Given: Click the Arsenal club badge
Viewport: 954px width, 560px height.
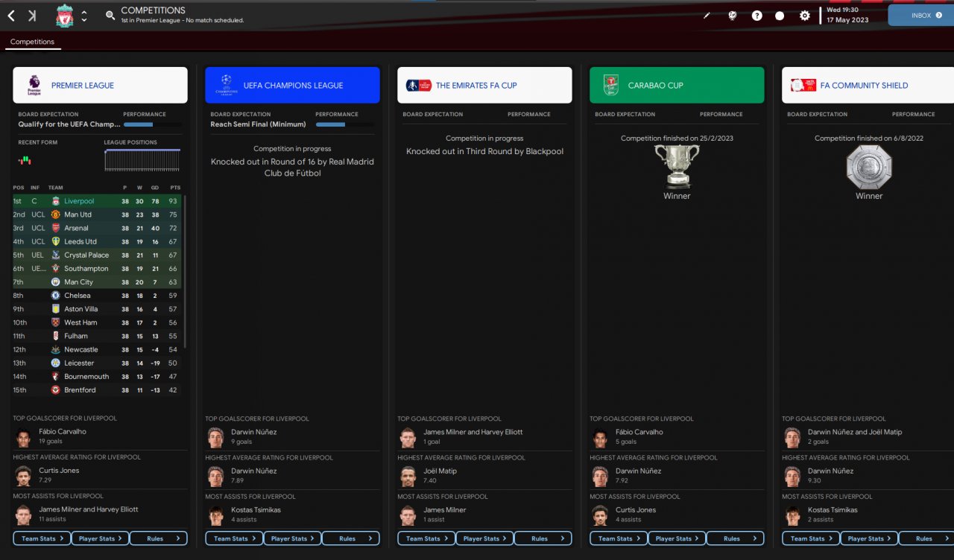Looking at the screenshot, I should (55, 228).
